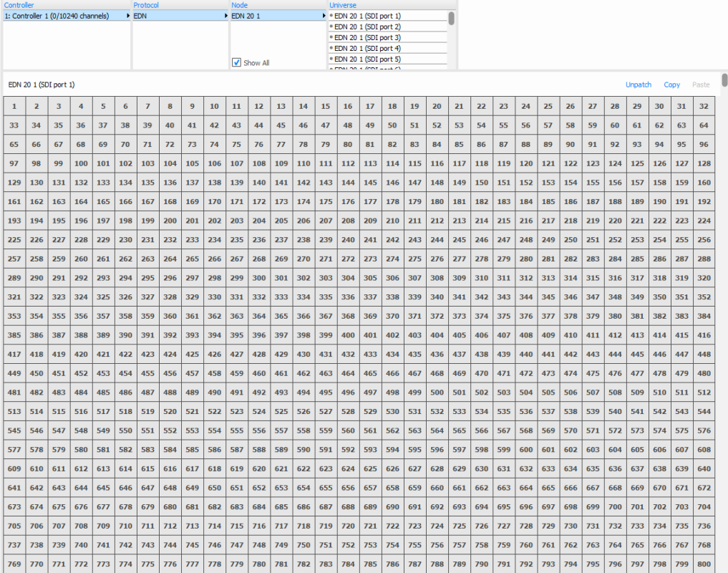
Task: Click channel cell 250
Action: click(x=571, y=240)
